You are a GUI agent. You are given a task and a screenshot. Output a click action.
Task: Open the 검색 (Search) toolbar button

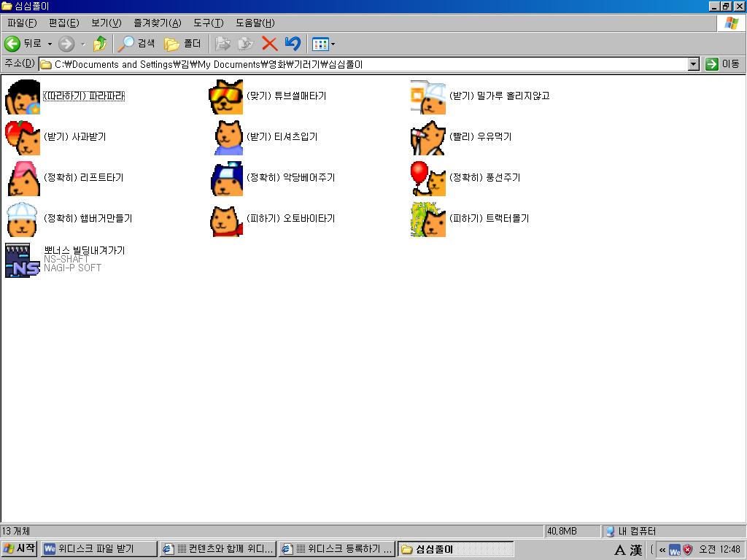(138, 44)
